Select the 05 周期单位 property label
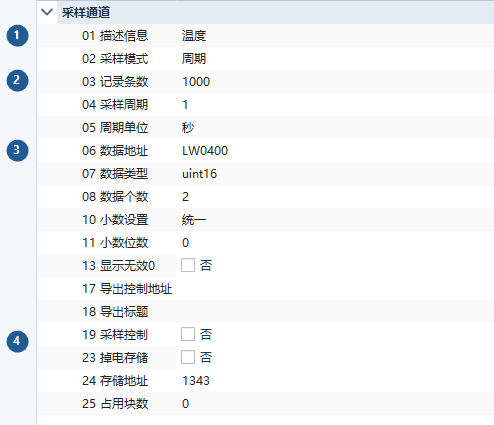 [x=115, y=128]
